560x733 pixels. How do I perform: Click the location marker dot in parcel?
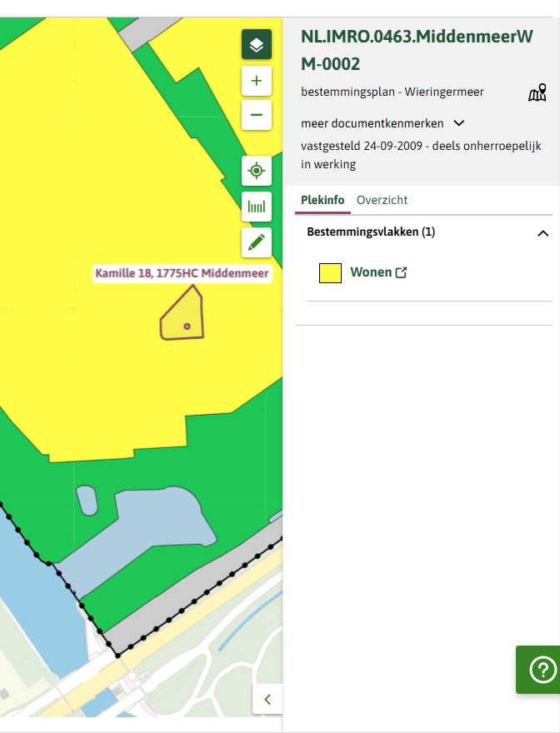coord(187,327)
